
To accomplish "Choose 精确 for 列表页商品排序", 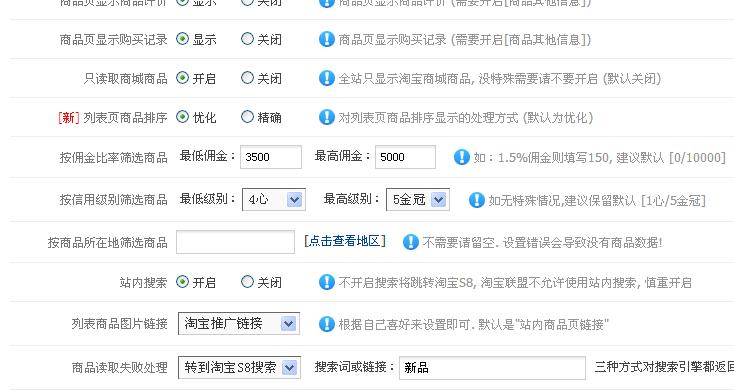I will tap(247, 117).
